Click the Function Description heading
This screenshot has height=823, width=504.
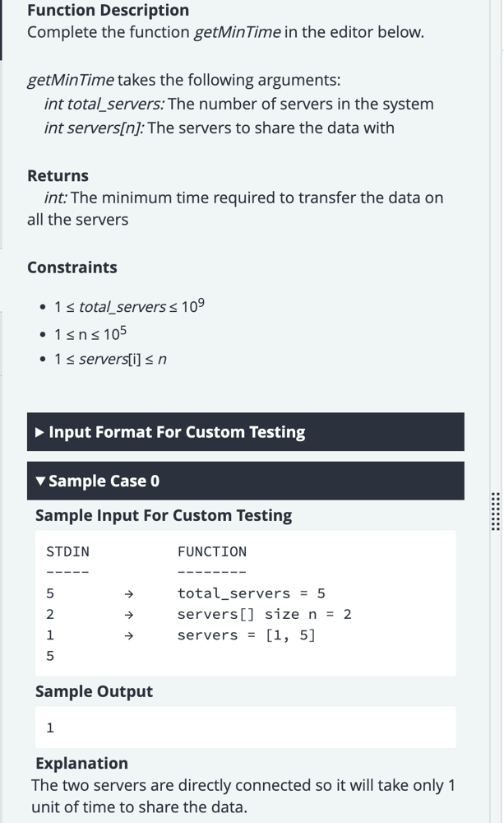pos(108,11)
